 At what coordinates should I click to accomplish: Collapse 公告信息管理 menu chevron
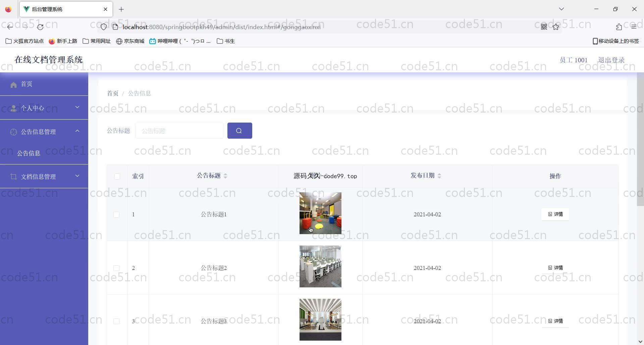[77, 131]
